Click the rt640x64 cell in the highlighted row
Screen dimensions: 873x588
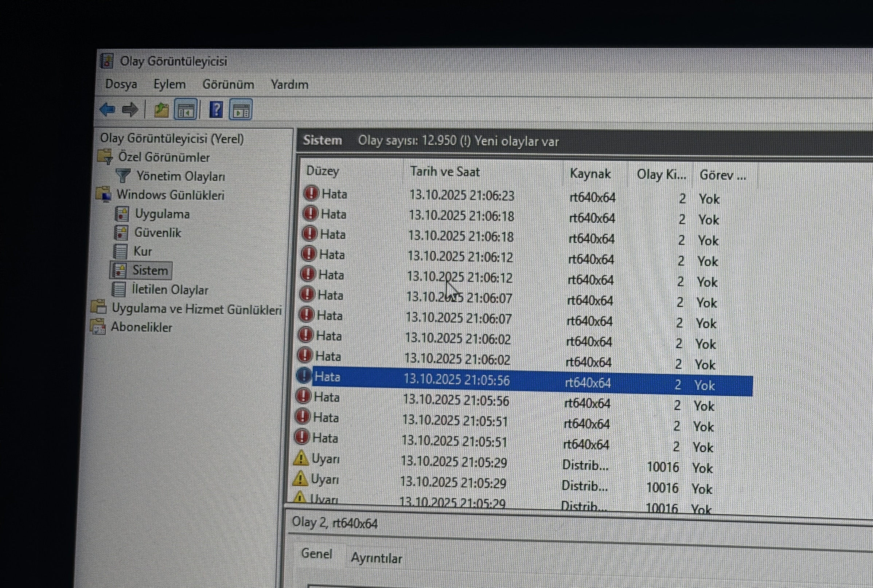pos(588,383)
